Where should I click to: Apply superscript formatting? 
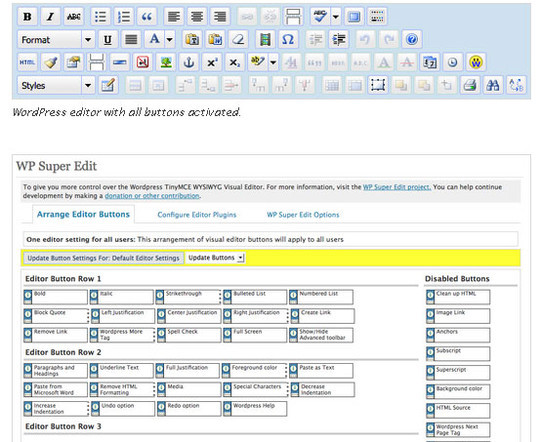pyautogui.click(x=212, y=62)
